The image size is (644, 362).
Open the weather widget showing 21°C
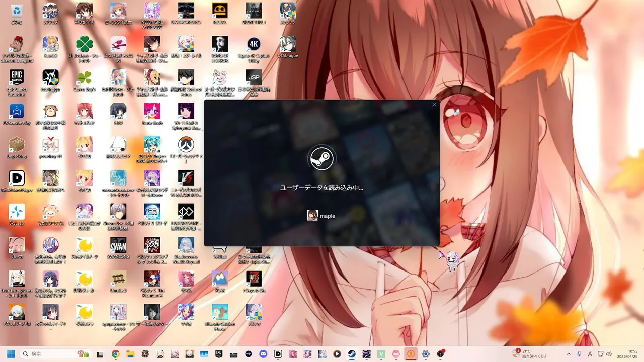coord(530,354)
